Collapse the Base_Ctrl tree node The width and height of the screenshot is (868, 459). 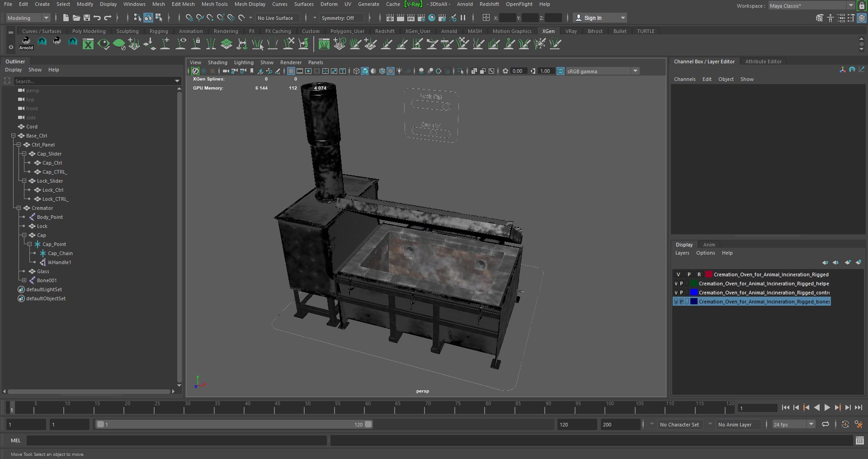click(14, 136)
